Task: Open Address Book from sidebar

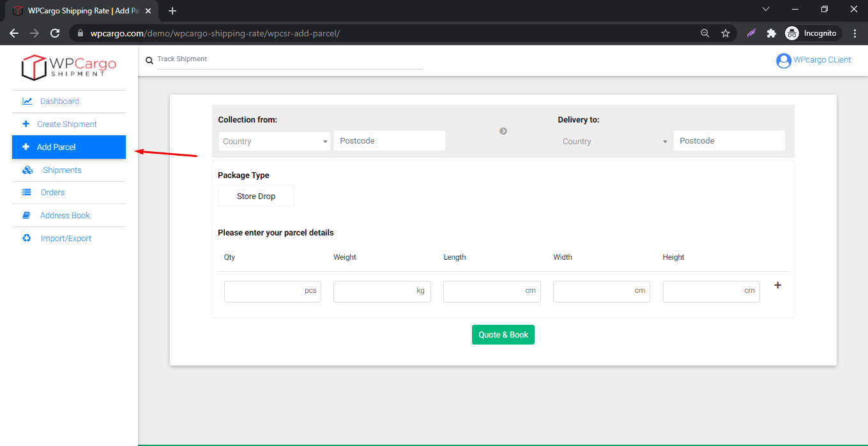Action: tap(65, 215)
